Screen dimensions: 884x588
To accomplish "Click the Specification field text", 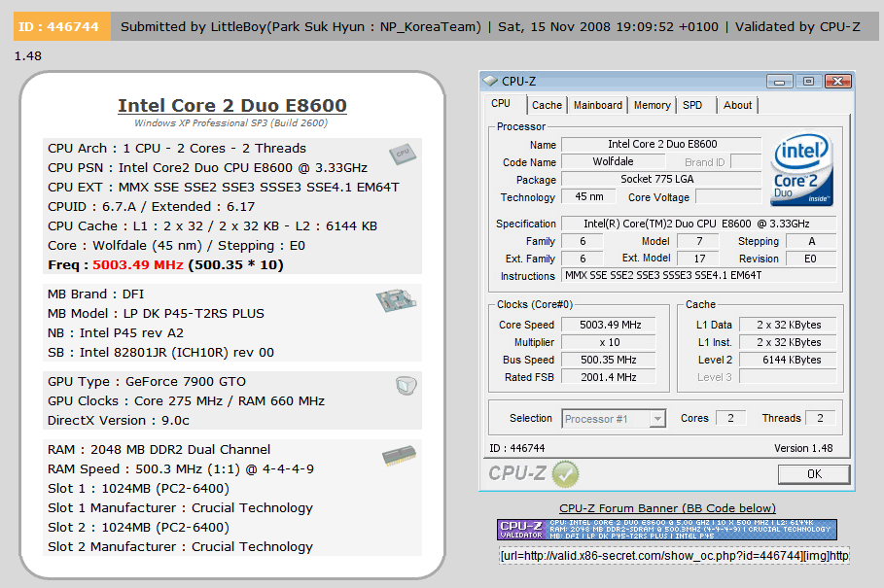I will 699,224.
